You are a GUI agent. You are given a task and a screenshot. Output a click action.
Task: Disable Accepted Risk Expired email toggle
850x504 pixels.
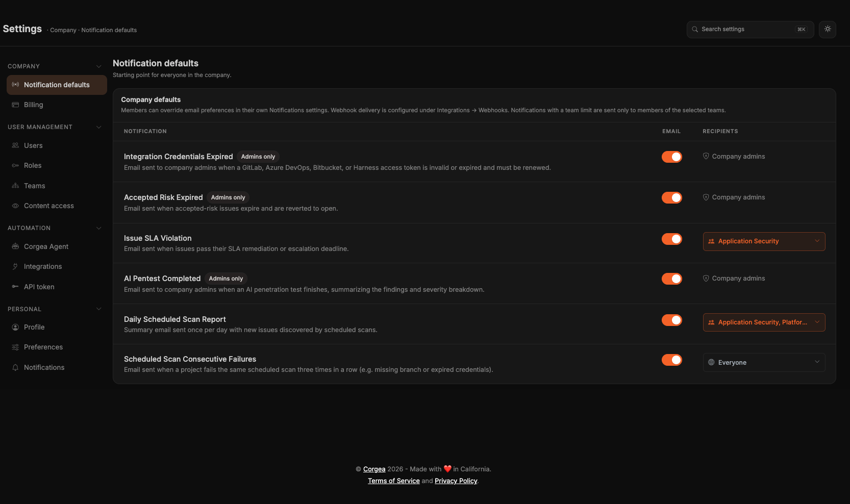pos(672,197)
